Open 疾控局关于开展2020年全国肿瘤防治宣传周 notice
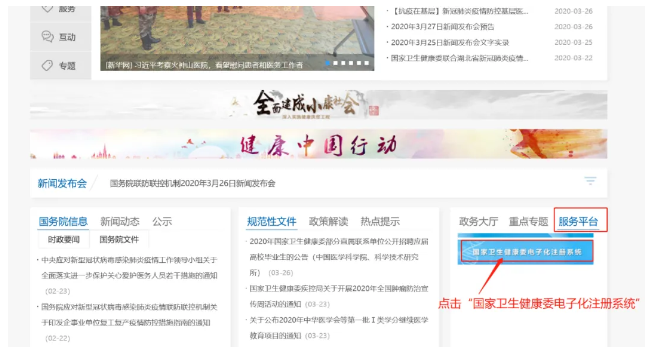This screenshot has width=645, height=360. (339, 296)
